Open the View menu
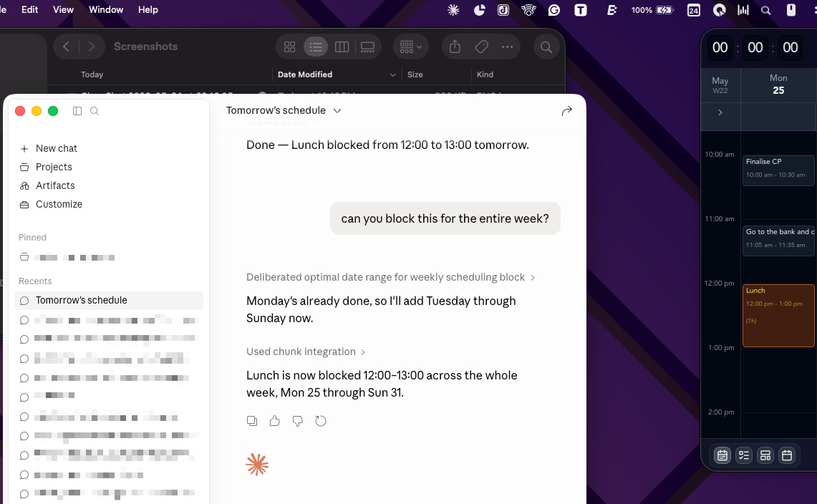The height and width of the screenshot is (504, 817). pyautogui.click(x=63, y=10)
